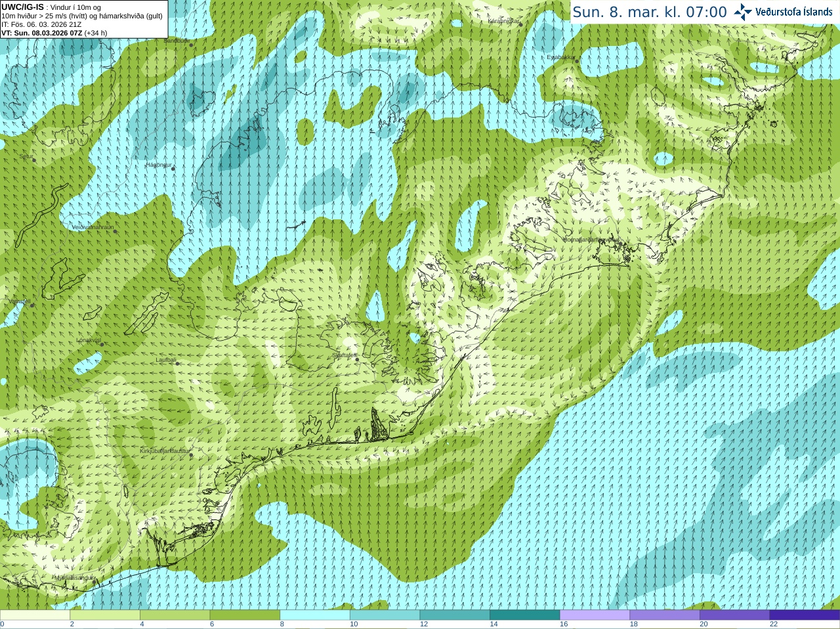This screenshot has height=629, width=840.
Task: Click the '10m hviður > 25 m/s' description line
Action: click(82, 16)
